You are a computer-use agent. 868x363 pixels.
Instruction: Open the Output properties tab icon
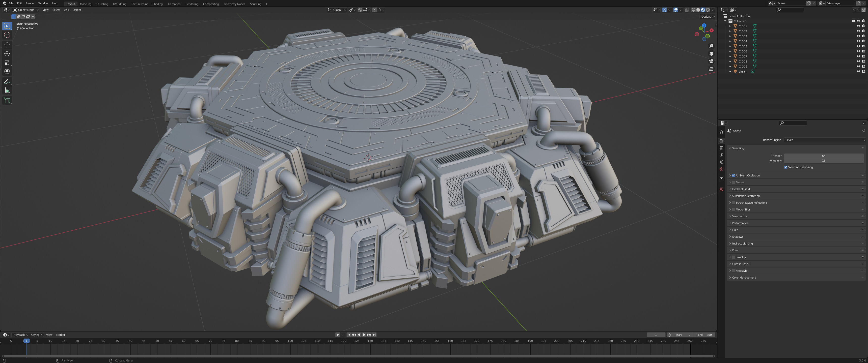[721, 148]
